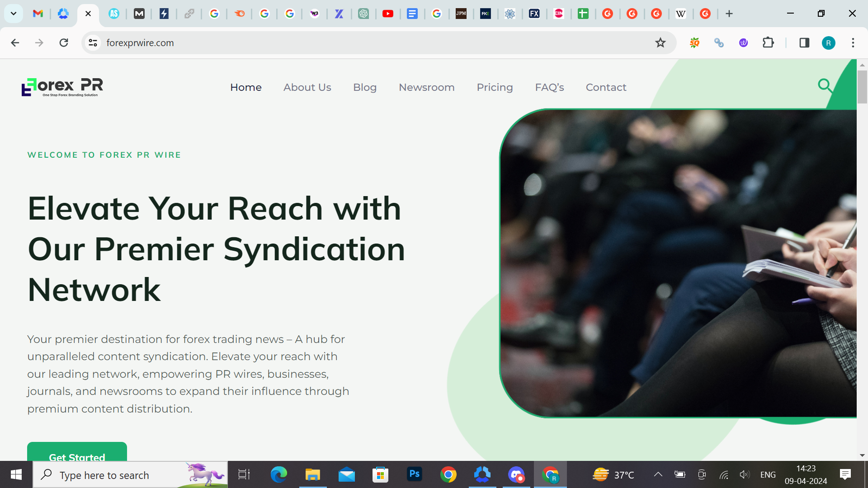Show hidden system tray icons
The height and width of the screenshot is (488, 868).
(658, 474)
